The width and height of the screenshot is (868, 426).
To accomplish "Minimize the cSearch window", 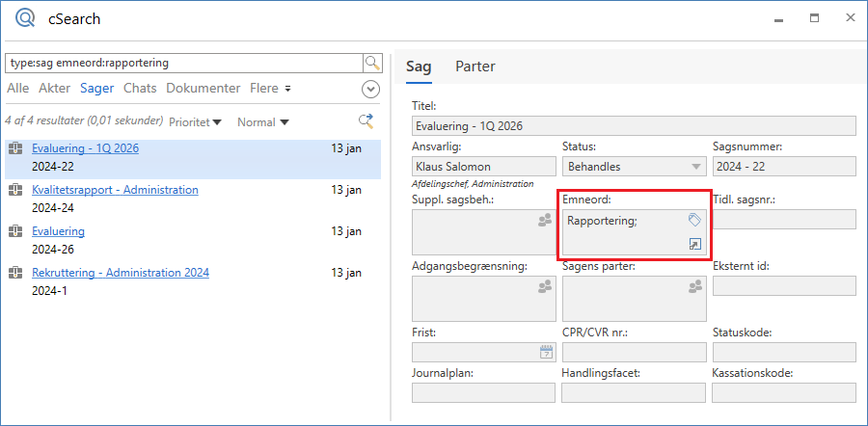I will (x=779, y=19).
